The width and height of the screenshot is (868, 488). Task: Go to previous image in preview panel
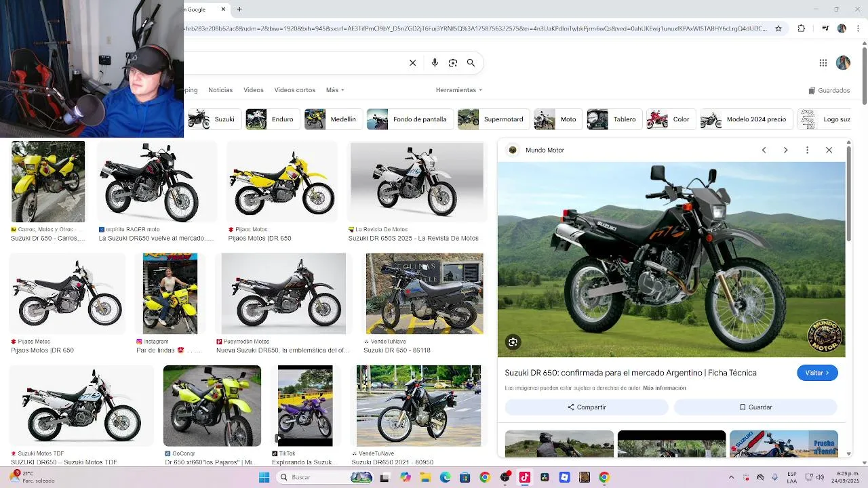tap(764, 150)
